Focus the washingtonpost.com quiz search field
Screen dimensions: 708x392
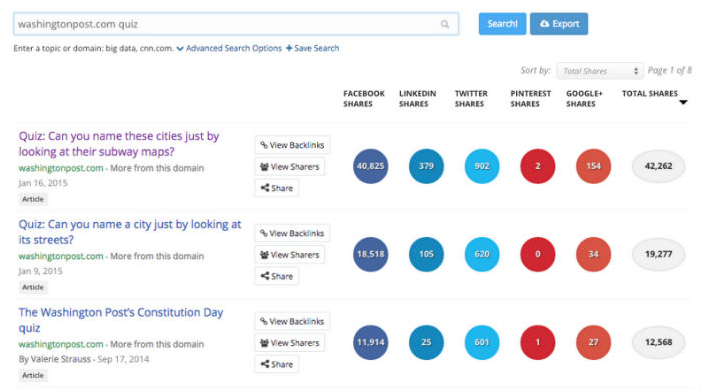click(236, 24)
